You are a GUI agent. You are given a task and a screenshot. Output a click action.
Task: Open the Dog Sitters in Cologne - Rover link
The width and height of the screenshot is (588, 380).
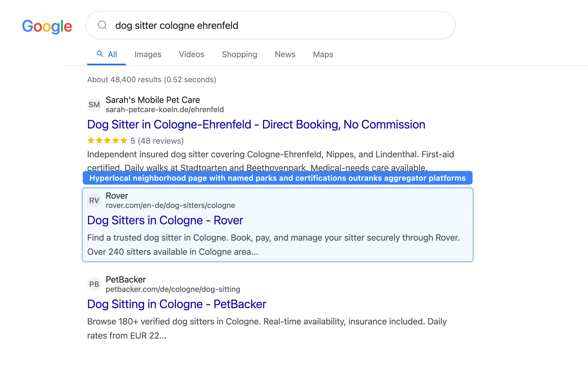[165, 220]
